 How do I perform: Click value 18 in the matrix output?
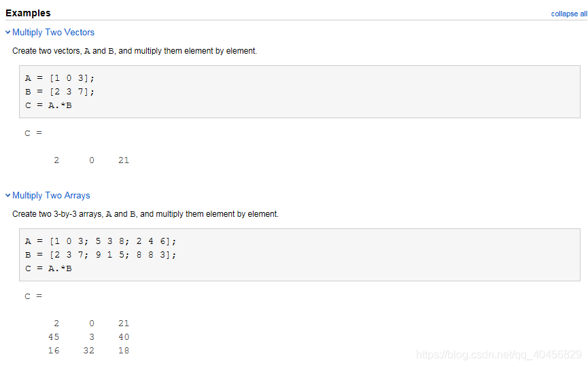pyautogui.click(x=124, y=351)
